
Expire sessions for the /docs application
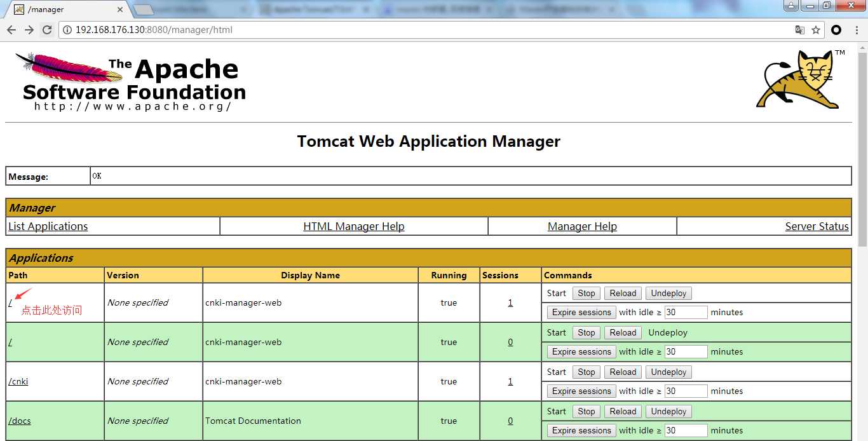point(581,430)
